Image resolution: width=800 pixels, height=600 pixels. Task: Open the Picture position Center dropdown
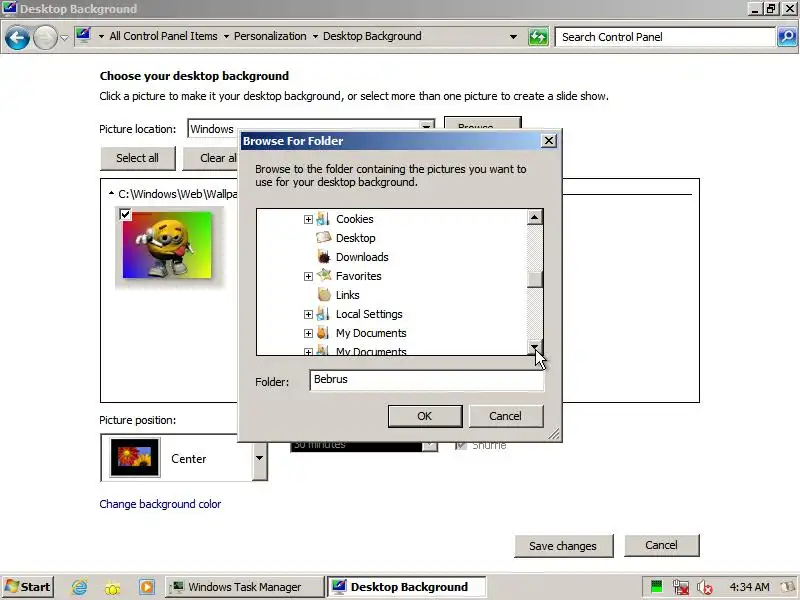pyautogui.click(x=260, y=458)
